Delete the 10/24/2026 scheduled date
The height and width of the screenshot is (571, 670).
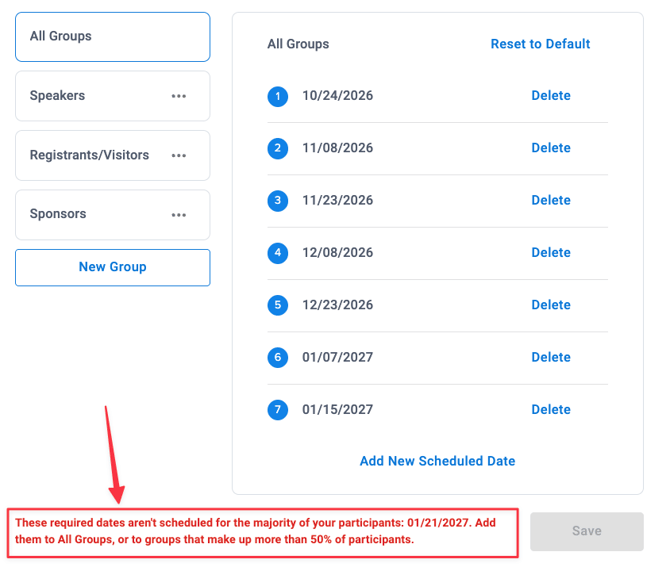pyautogui.click(x=551, y=96)
